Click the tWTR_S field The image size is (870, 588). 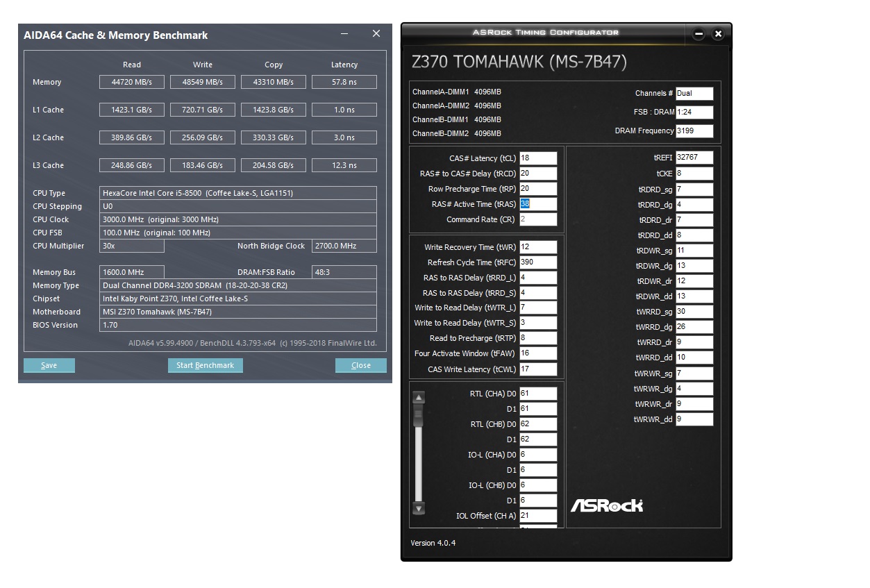pos(538,323)
